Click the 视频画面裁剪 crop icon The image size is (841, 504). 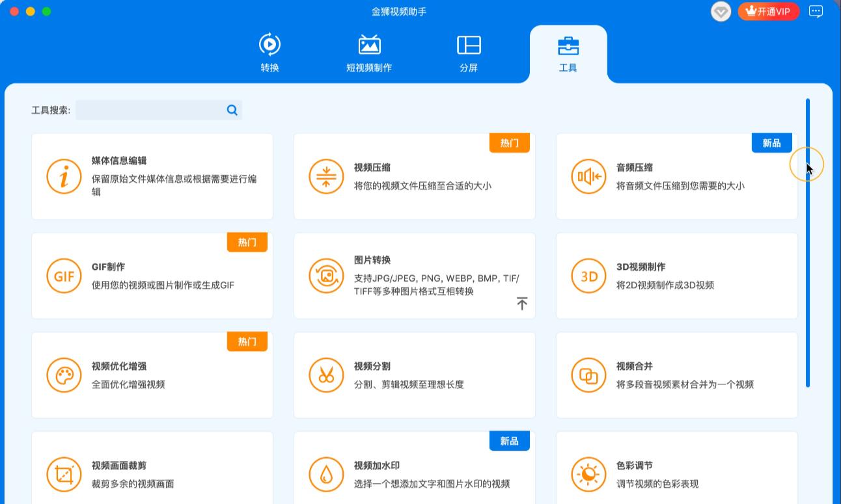64,474
